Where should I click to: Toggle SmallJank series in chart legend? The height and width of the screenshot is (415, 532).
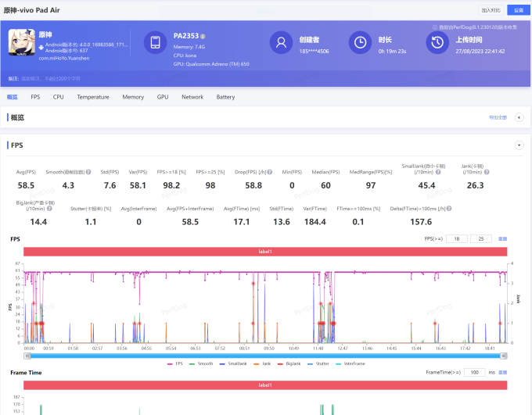tap(233, 363)
